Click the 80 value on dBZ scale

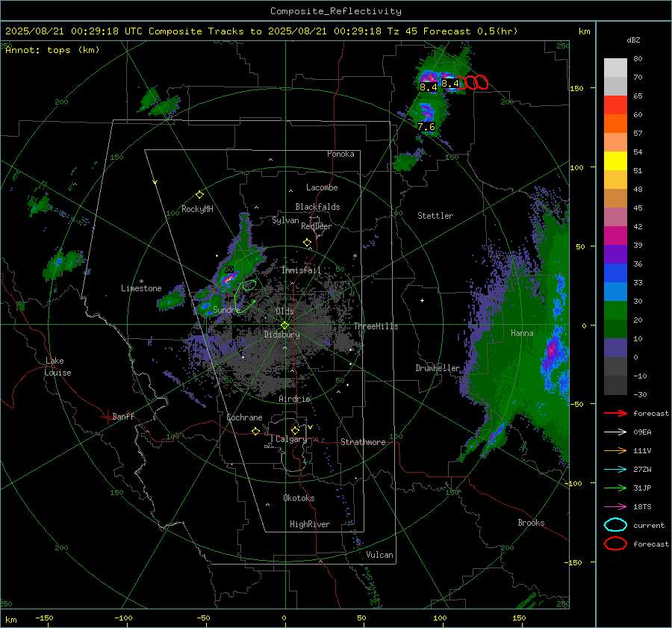(x=638, y=59)
